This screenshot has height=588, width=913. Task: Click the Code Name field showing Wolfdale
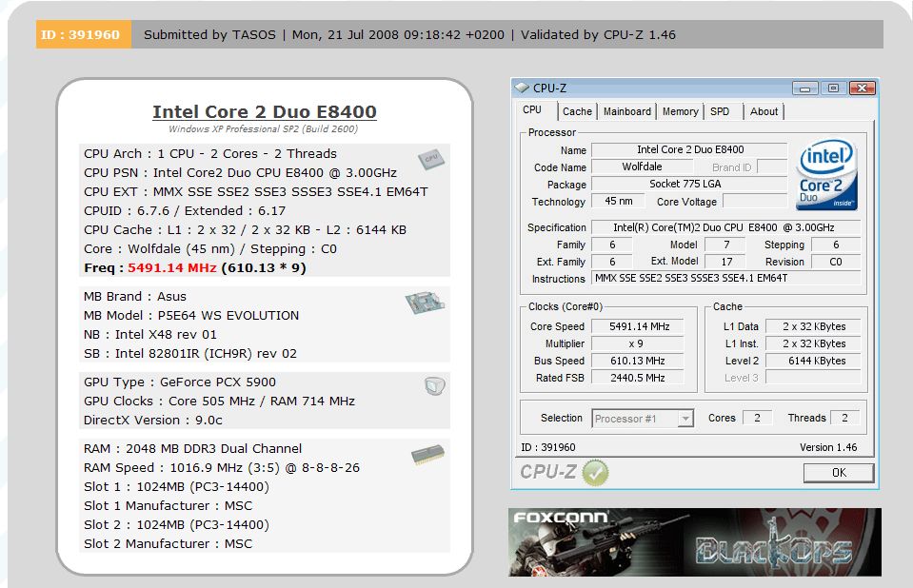[642, 167]
